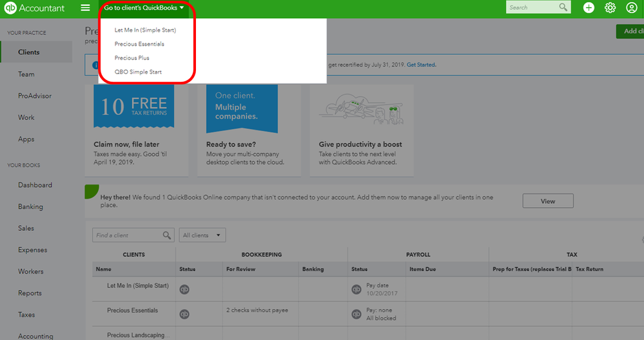
Task: Open the 10 Free Tax Returns card
Action: 137,131
